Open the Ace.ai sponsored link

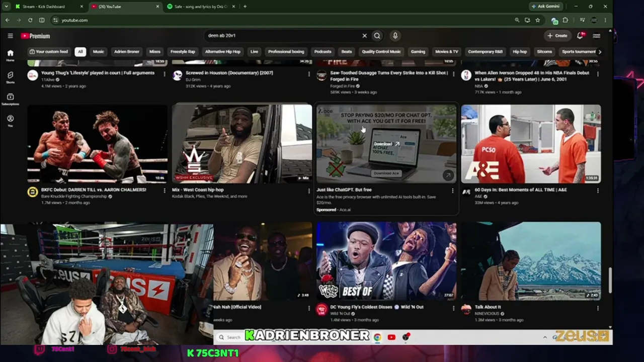[345, 210]
